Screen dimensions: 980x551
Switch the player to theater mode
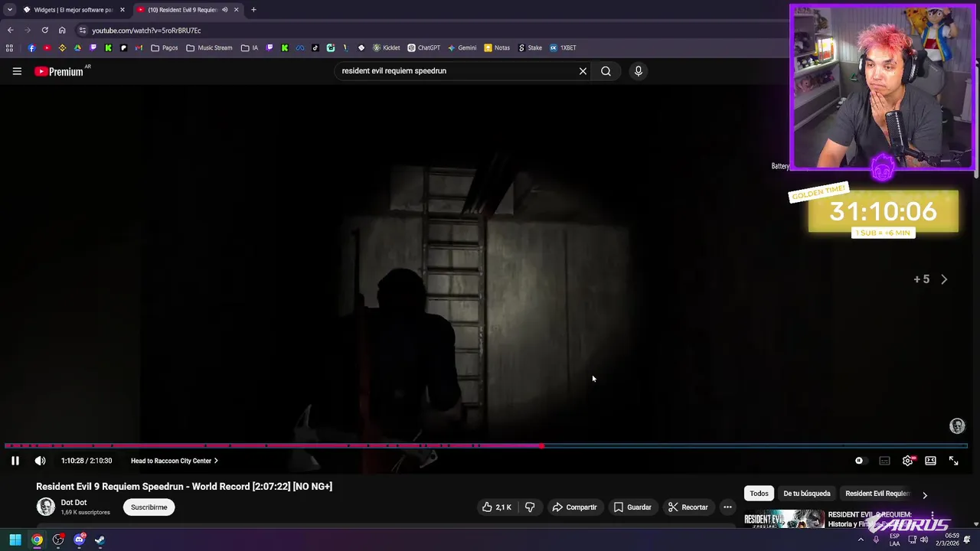point(930,461)
